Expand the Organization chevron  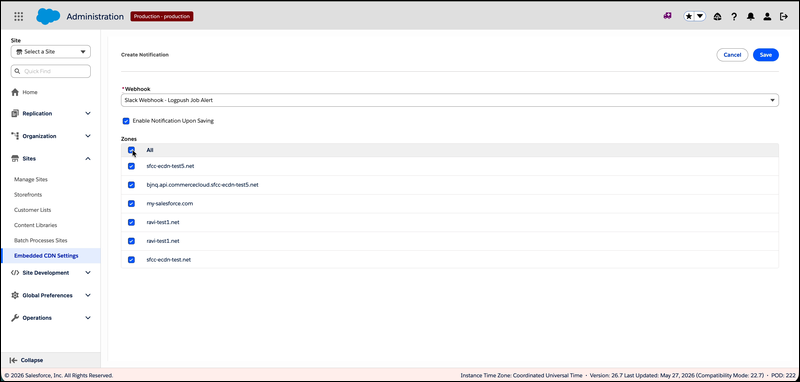point(88,136)
